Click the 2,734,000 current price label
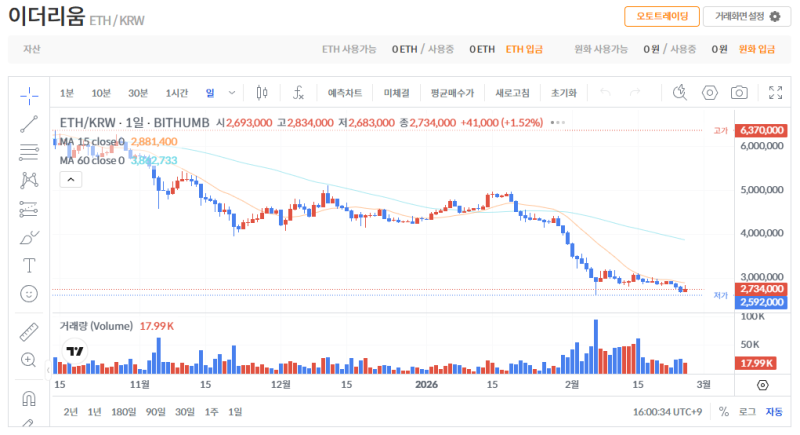800x435 pixels. [x=761, y=289]
